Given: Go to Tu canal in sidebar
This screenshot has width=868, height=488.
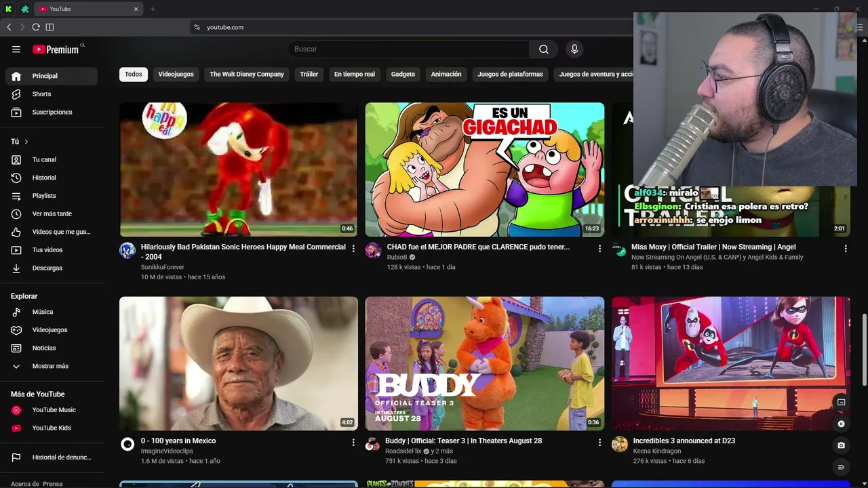Looking at the screenshot, I should tap(52, 159).
